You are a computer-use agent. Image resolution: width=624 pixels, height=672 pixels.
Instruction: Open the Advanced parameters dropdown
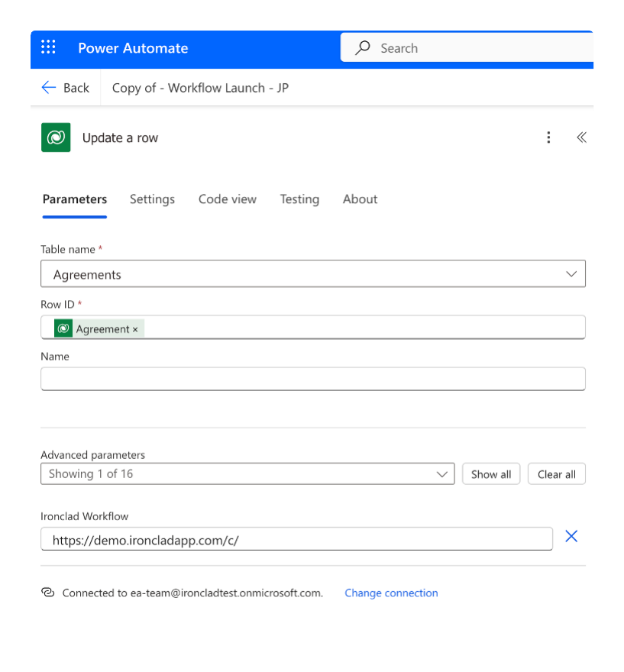247,474
